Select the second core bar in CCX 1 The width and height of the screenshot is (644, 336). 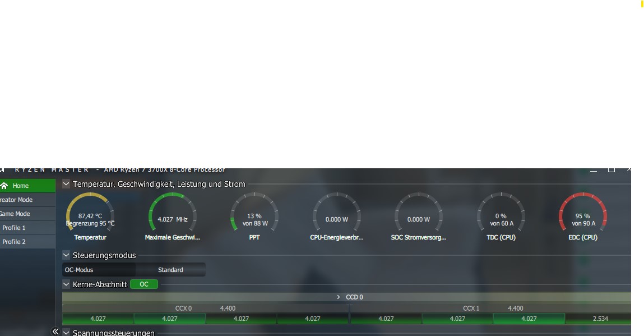click(457, 319)
